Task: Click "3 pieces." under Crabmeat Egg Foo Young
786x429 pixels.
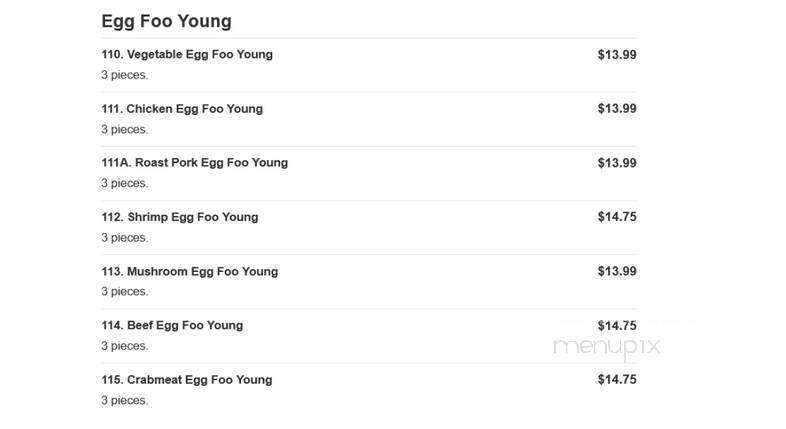Action: click(x=124, y=400)
